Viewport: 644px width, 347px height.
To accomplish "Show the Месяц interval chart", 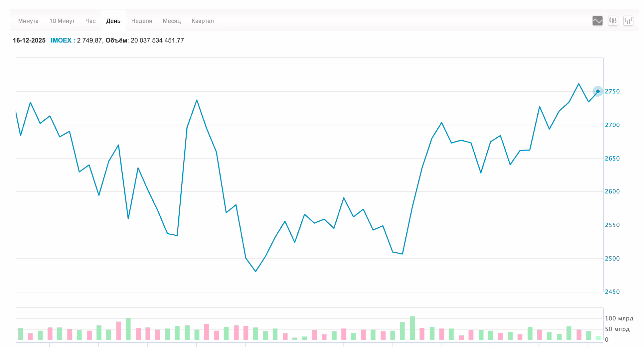I will click(x=172, y=21).
